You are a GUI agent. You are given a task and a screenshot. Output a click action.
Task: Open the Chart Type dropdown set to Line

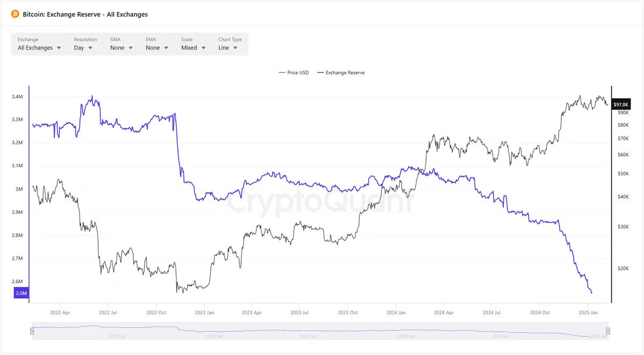pyautogui.click(x=230, y=44)
